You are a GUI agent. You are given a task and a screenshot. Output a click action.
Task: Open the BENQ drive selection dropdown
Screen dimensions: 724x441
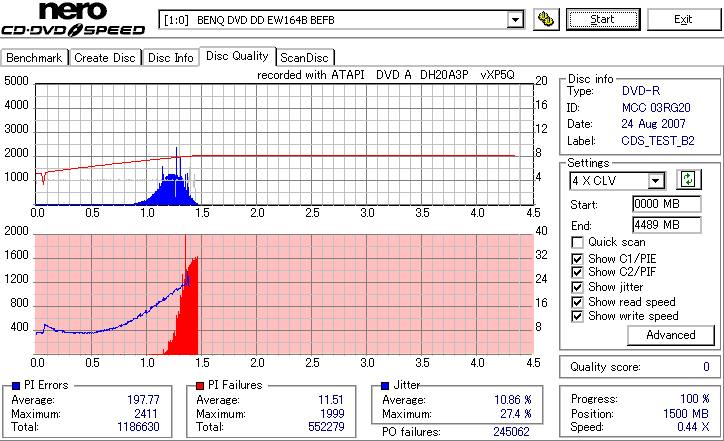515,20
